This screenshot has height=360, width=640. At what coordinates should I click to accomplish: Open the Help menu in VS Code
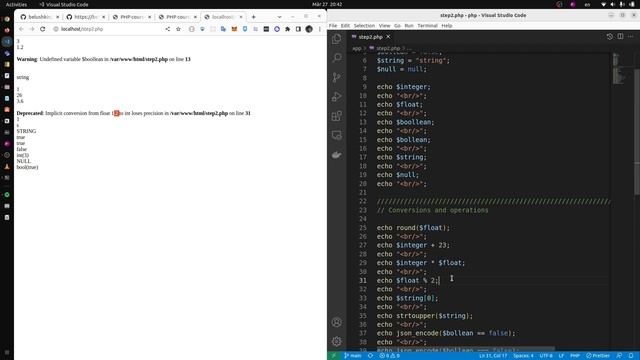pyautogui.click(x=447, y=26)
